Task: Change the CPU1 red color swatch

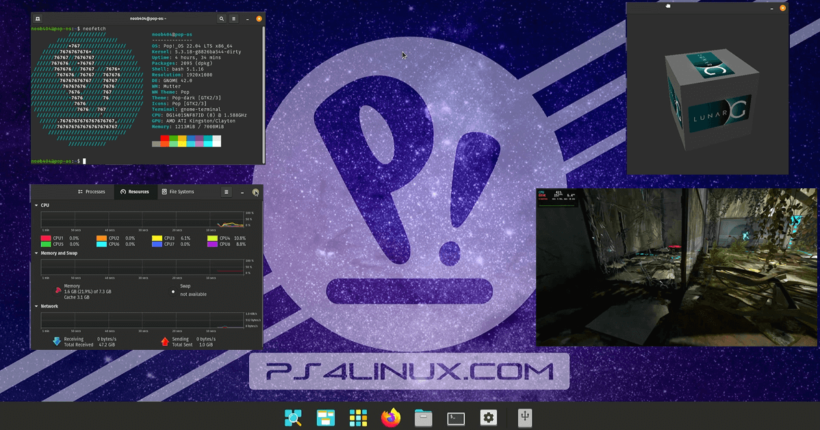Action: click(45, 238)
